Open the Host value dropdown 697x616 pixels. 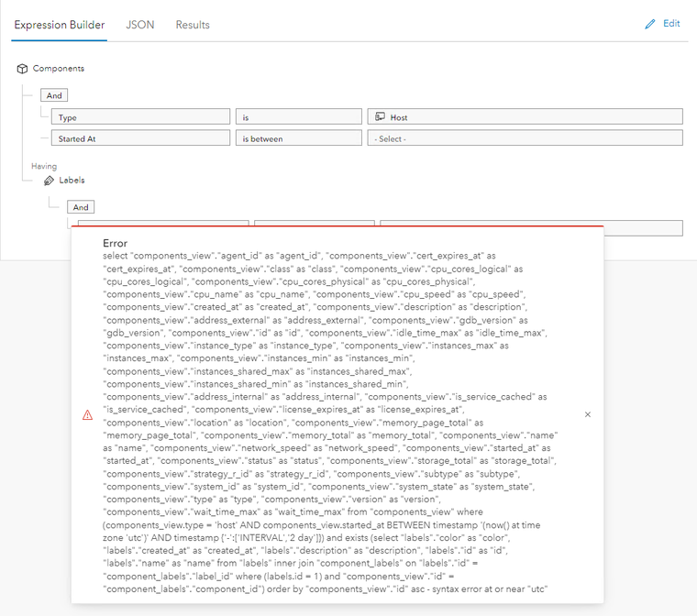[525, 116]
